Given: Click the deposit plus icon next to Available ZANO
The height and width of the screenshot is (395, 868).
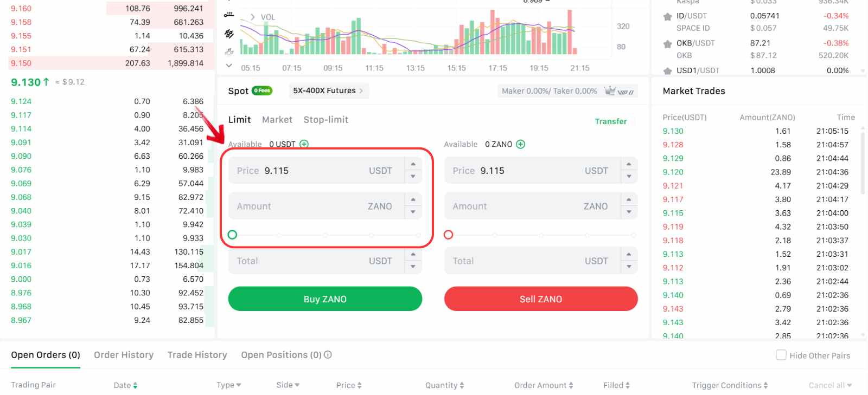Looking at the screenshot, I should [520, 144].
